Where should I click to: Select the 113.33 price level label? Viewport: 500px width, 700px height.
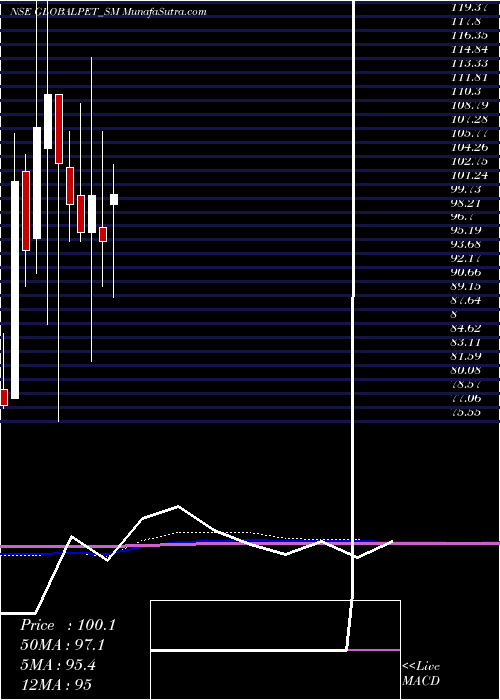[468, 62]
